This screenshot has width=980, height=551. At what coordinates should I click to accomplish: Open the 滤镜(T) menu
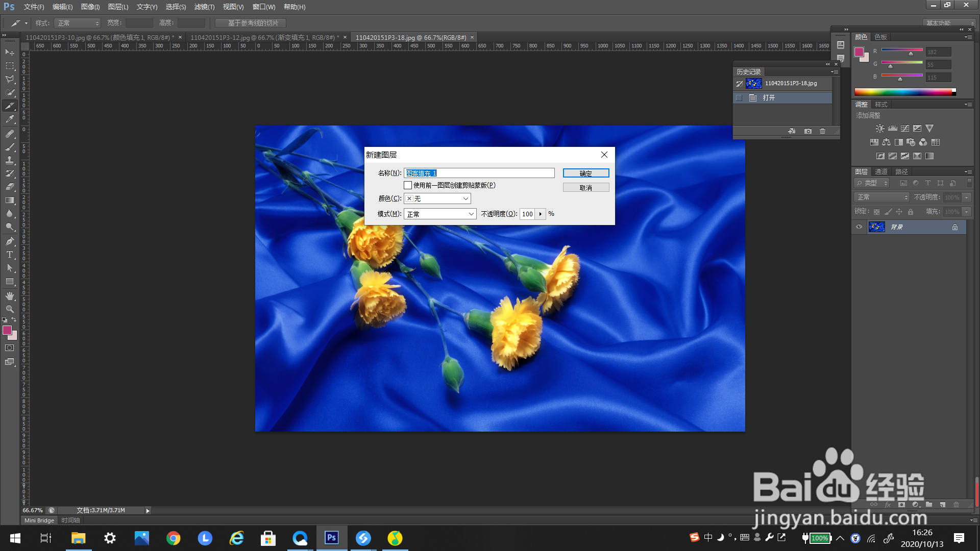pyautogui.click(x=204, y=7)
